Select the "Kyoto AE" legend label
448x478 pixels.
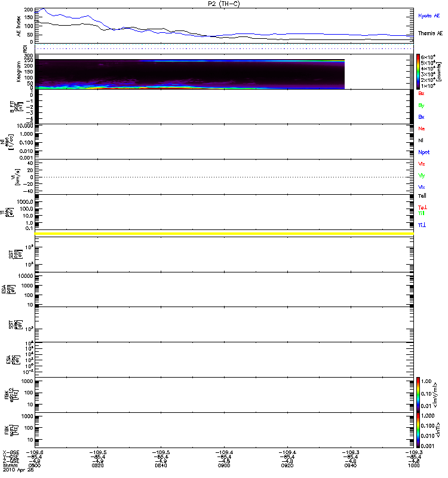coord(429,16)
